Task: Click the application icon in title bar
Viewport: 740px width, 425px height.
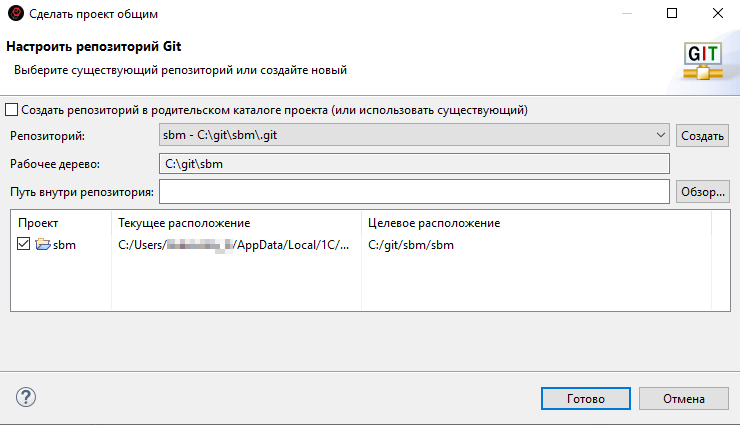Action: point(13,14)
